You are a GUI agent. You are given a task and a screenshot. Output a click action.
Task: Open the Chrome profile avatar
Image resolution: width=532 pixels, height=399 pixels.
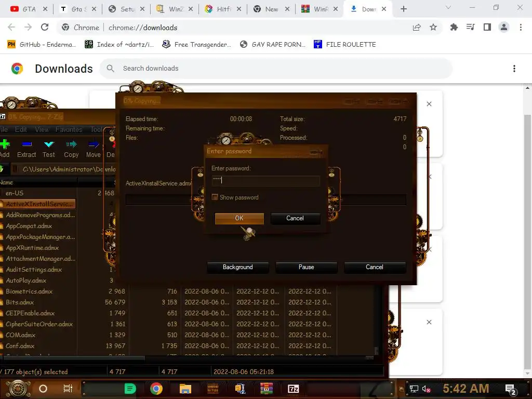504,27
